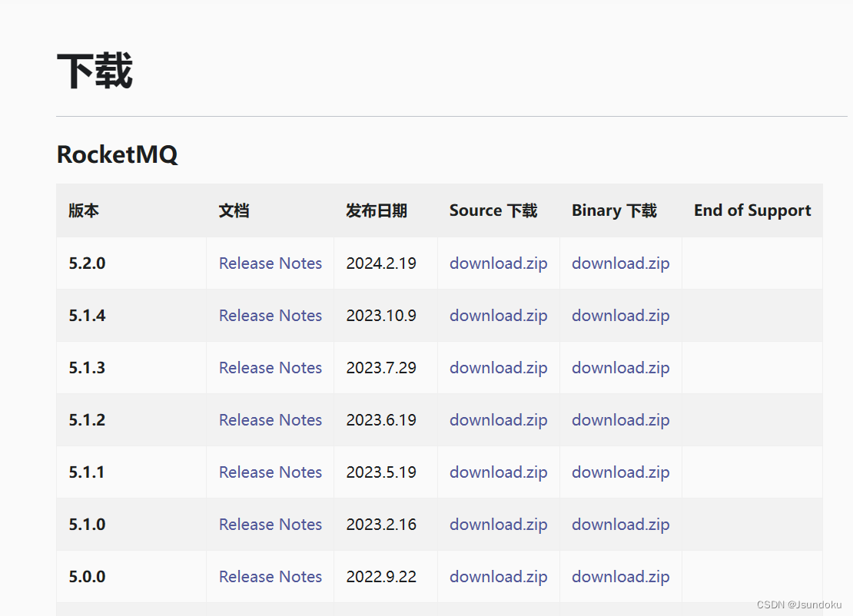853x616 pixels.
Task: Click the release date 2023.5.19
Action: 381,472
